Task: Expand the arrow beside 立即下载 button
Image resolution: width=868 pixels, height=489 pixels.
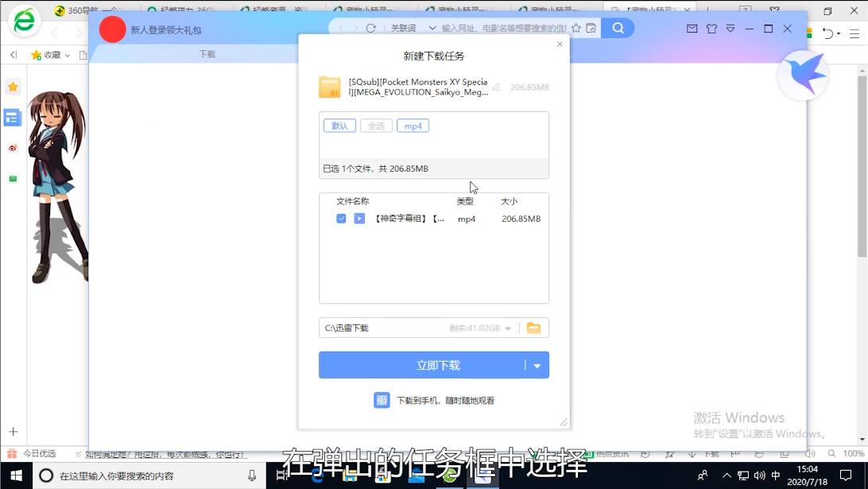Action: [x=537, y=366]
